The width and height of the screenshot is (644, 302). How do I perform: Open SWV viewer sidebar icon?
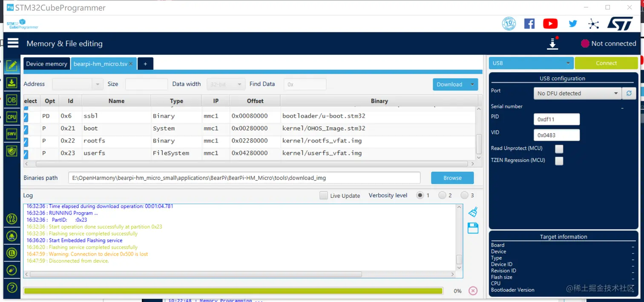point(11,134)
